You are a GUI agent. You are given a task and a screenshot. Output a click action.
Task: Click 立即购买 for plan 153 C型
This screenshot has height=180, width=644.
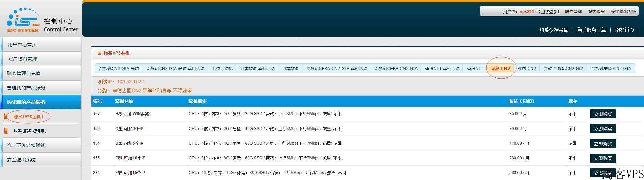click(x=603, y=129)
